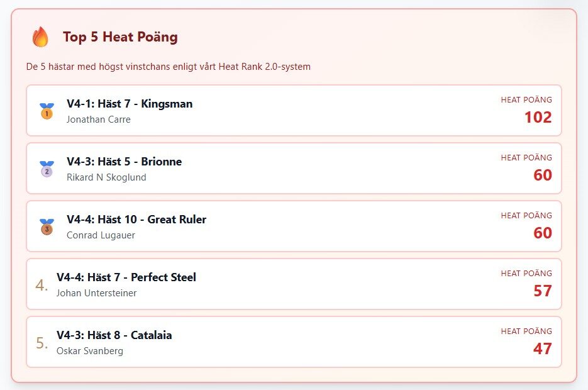Click the heat score 57
The height and width of the screenshot is (390, 588).
point(542,291)
